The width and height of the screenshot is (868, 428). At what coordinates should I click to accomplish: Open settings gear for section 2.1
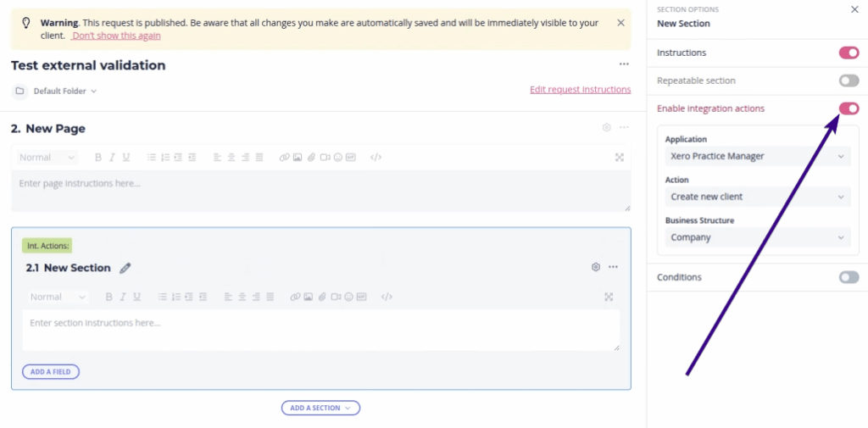tap(596, 267)
